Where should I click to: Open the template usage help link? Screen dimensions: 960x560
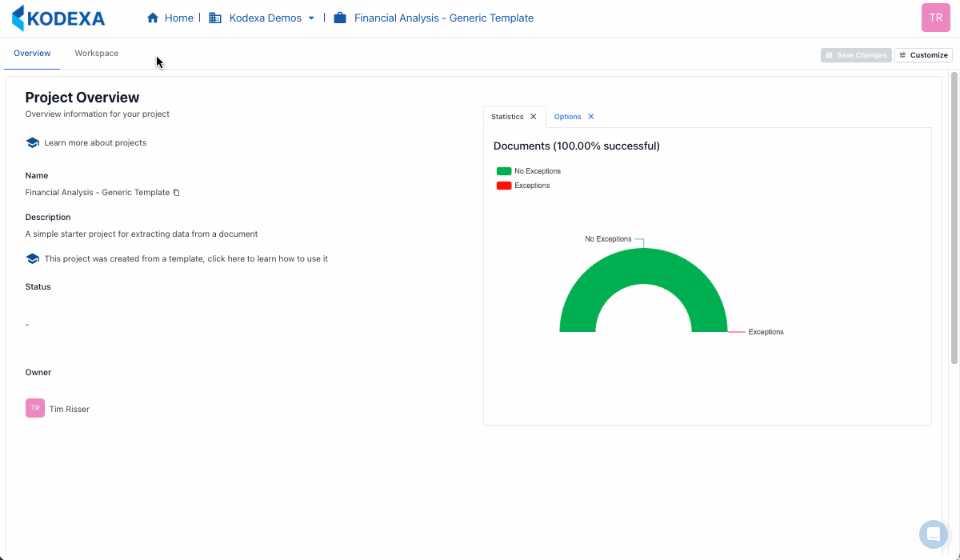coord(186,258)
